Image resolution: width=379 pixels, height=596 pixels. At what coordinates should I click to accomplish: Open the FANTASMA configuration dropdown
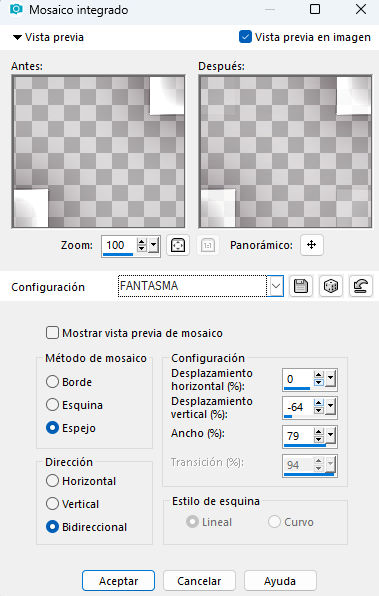tap(276, 286)
